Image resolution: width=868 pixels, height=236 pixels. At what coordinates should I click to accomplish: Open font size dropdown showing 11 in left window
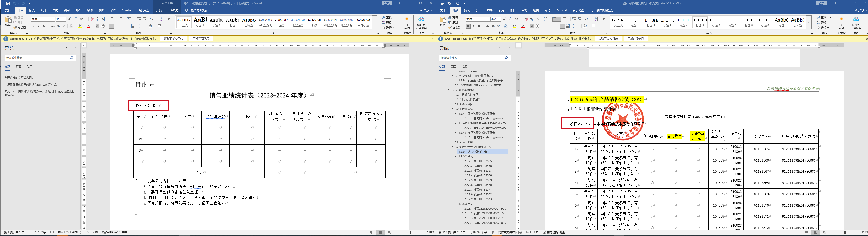(x=64, y=19)
